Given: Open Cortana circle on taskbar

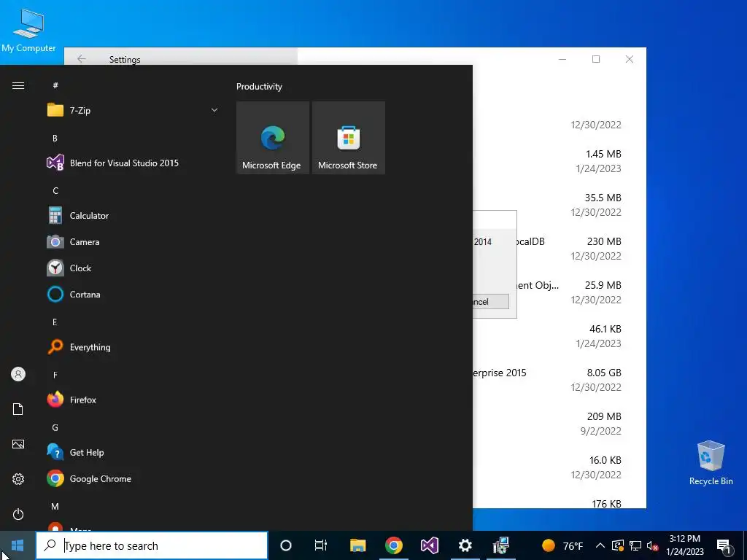Looking at the screenshot, I should coord(286,545).
